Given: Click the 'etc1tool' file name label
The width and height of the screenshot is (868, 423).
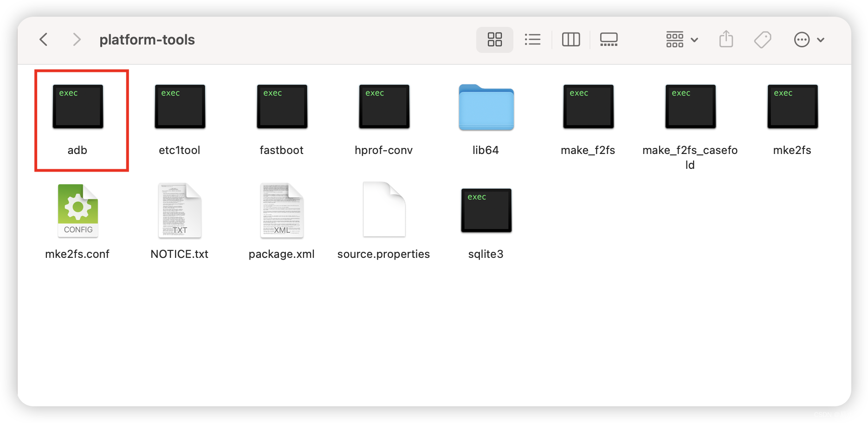Looking at the screenshot, I should point(180,150).
